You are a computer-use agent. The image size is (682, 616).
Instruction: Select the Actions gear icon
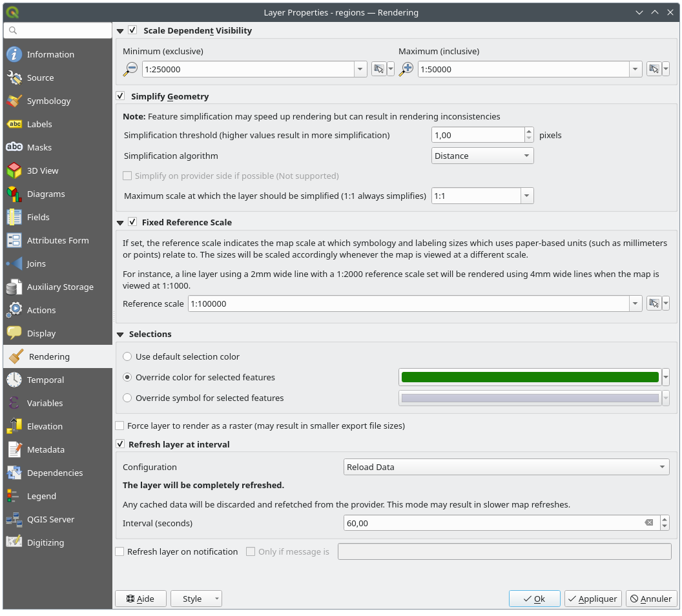[14, 310]
